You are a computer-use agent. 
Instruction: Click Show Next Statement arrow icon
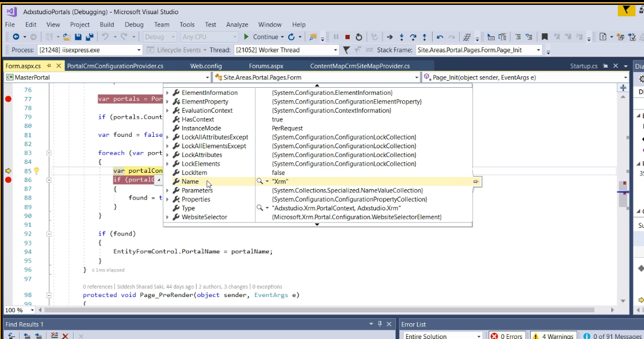pyautogui.click(x=390, y=37)
